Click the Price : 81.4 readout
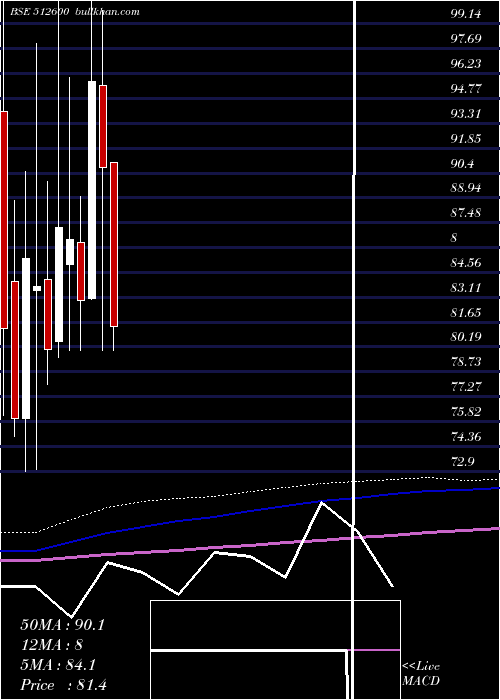The image size is (500, 700). 63,685
